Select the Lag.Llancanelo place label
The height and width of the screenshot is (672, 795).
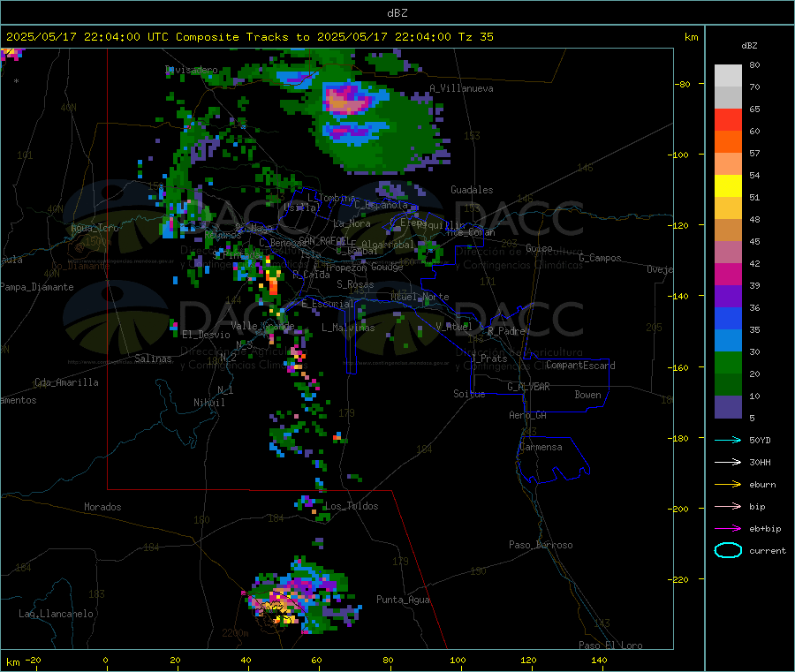(x=56, y=615)
